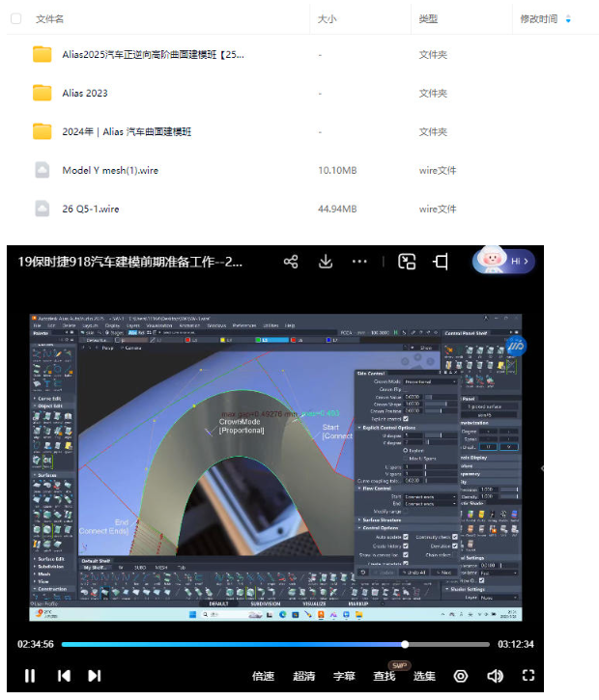Click the Alias 2023 folder icon

click(42, 93)
